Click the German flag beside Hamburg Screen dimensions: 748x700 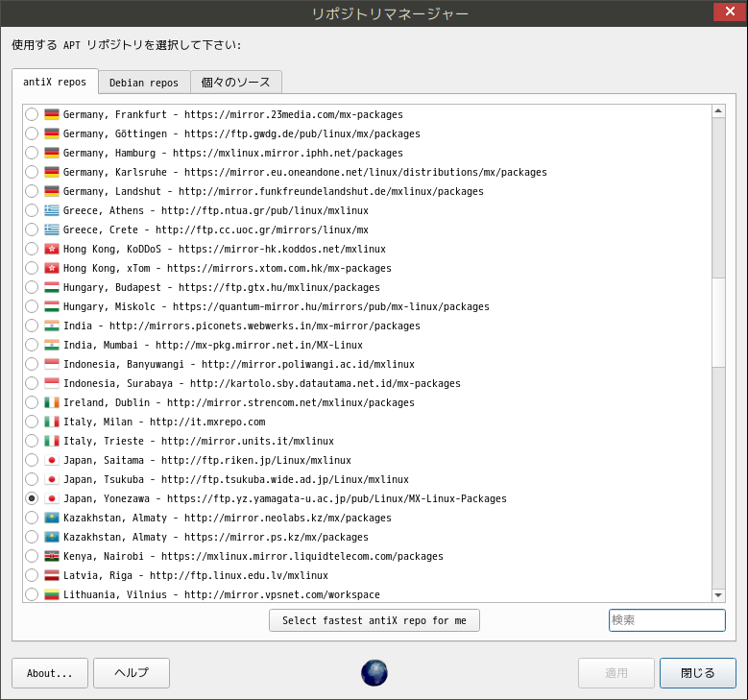tap(52, 153)
